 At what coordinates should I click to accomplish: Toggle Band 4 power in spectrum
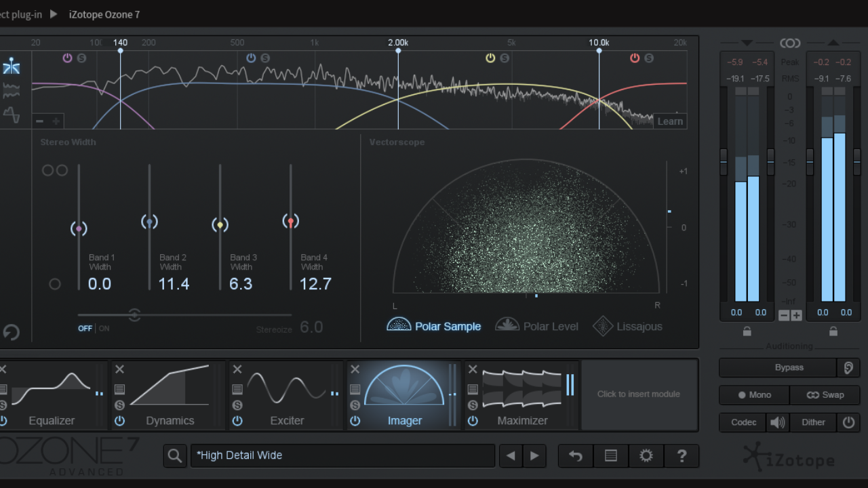(x=635, y=58)
